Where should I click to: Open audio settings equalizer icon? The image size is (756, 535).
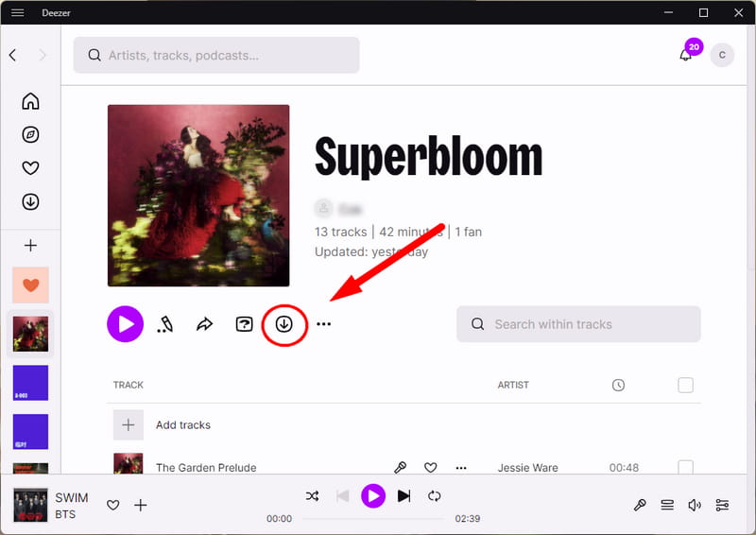coord(722,505)
